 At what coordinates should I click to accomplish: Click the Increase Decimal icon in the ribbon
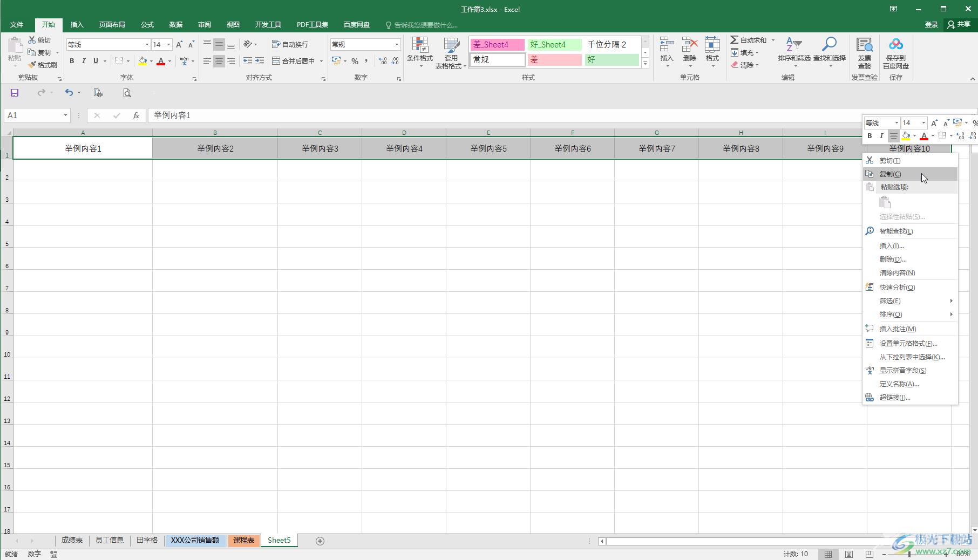tap(383, 61)
